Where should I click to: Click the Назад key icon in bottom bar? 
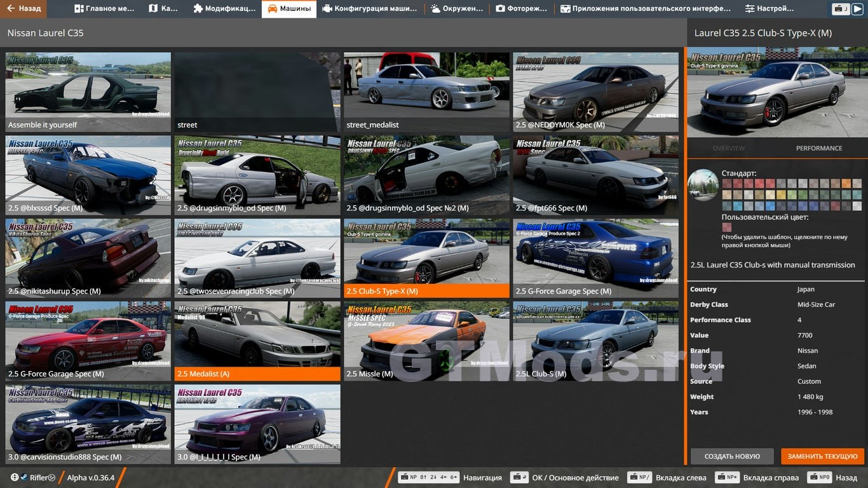[820, 477]
